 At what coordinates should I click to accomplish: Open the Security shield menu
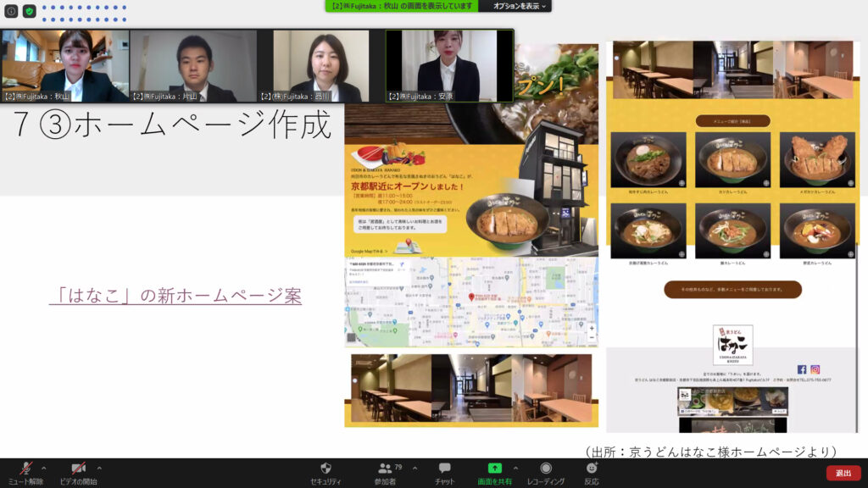point(325,473)
